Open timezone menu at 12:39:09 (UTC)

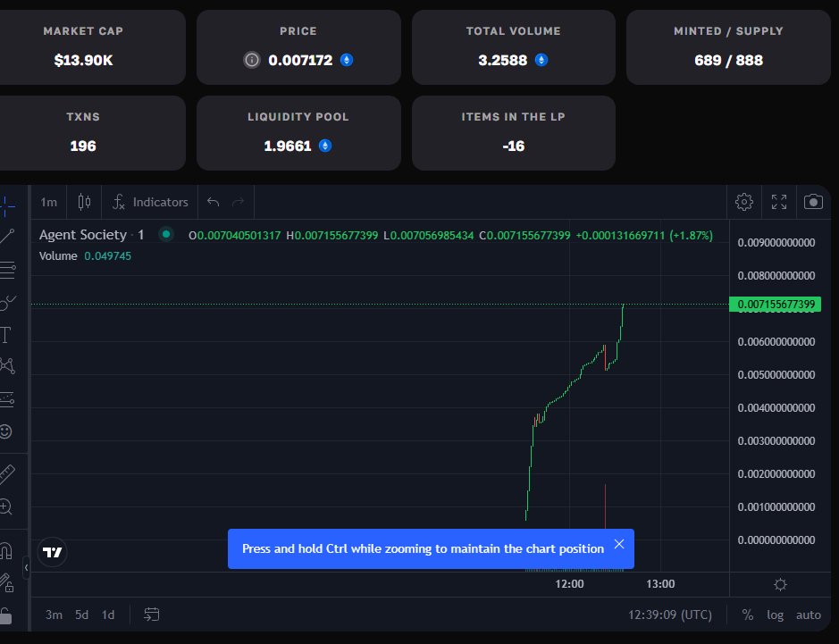pos(670,615)
